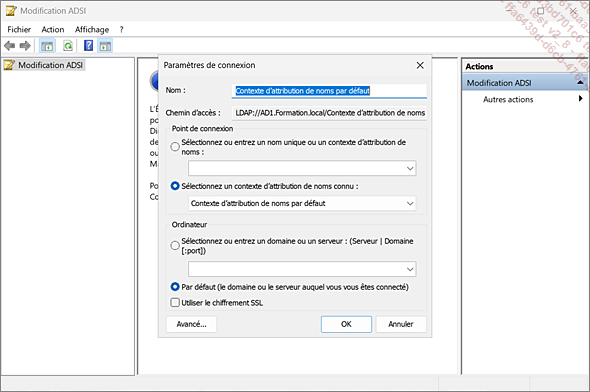Click the Ordinateur group label

point(189,225)
